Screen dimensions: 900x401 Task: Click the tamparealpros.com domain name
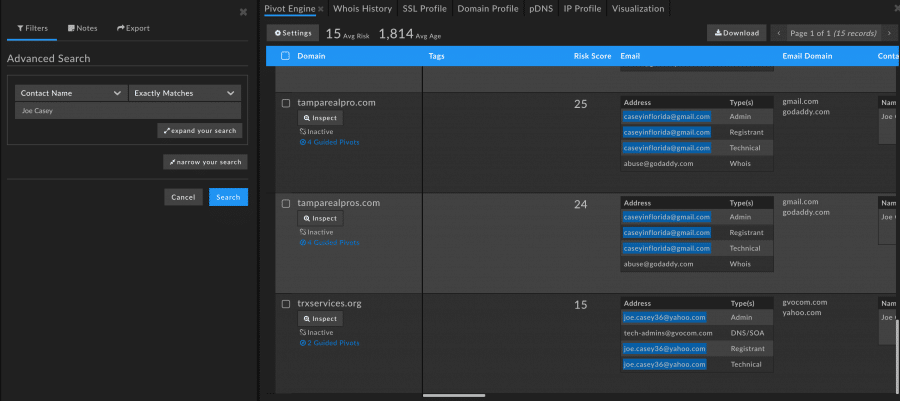[x=339, y=203]
